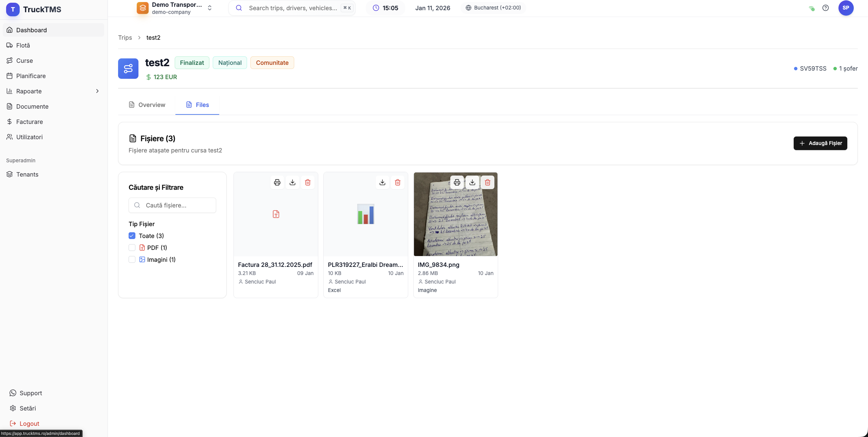The width and height of the screenshot is (868, 437).
Task: Uncheck the Toate (3) filter
Action: click(132, 236)
